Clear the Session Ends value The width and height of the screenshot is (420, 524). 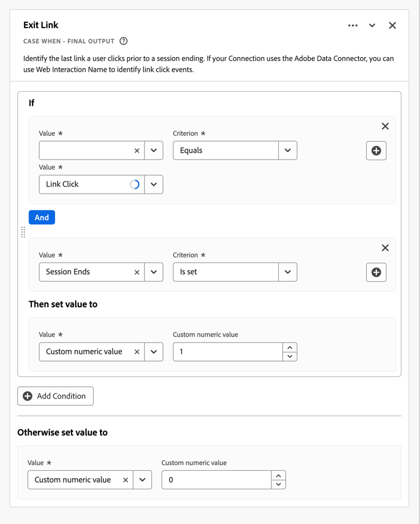(137, 273)
